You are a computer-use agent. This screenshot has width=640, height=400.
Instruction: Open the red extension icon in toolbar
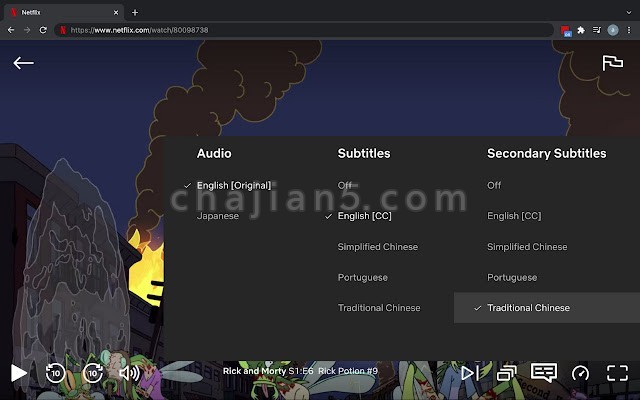(x=566, y=31)
